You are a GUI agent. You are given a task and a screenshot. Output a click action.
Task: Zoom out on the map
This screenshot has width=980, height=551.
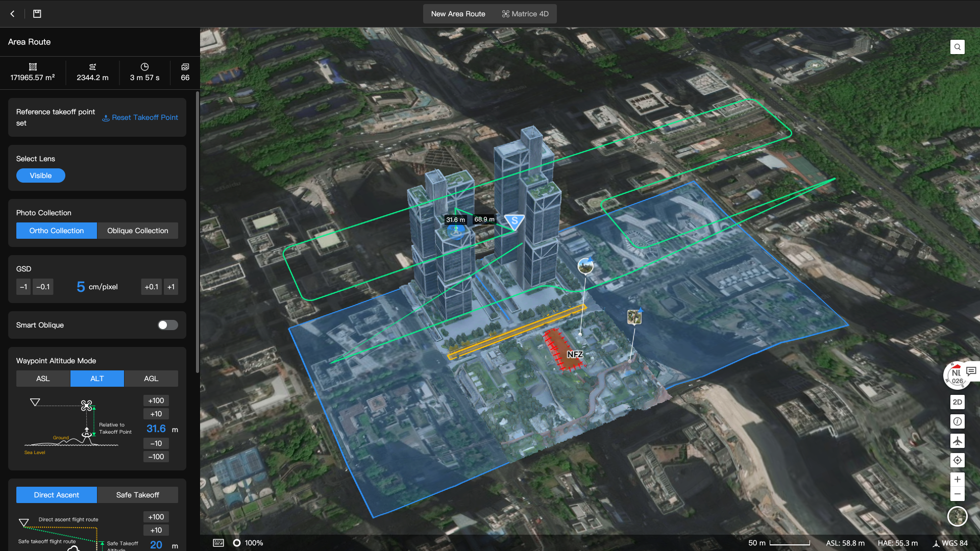tap(958, 494)
